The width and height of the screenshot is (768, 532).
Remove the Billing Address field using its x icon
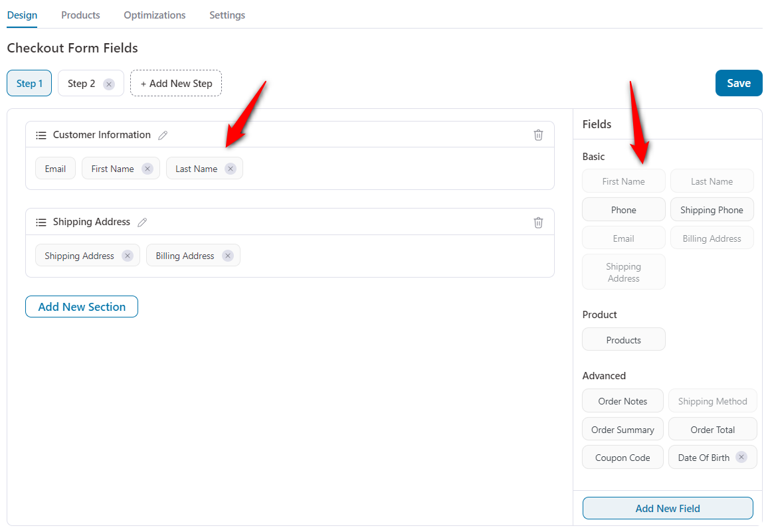228,255
